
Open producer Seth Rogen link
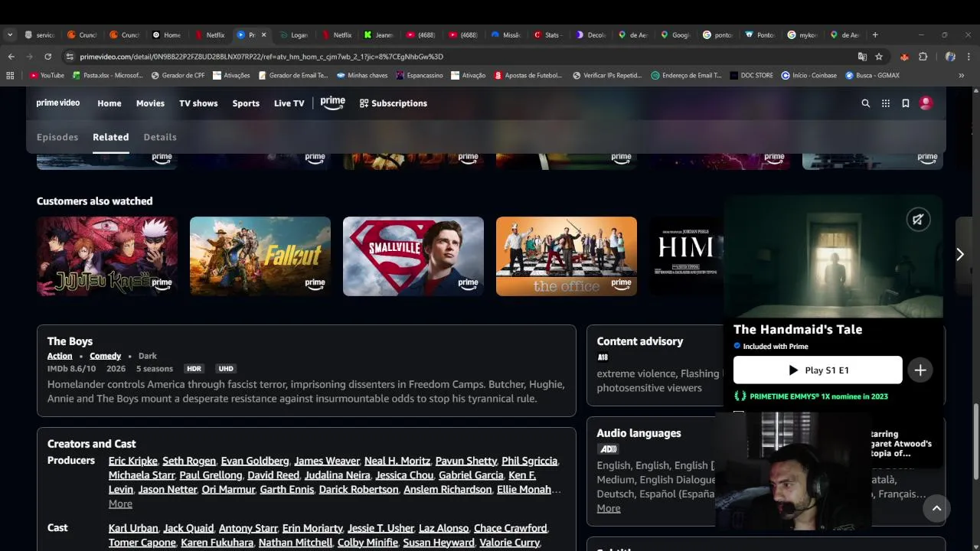click(189, 461)
